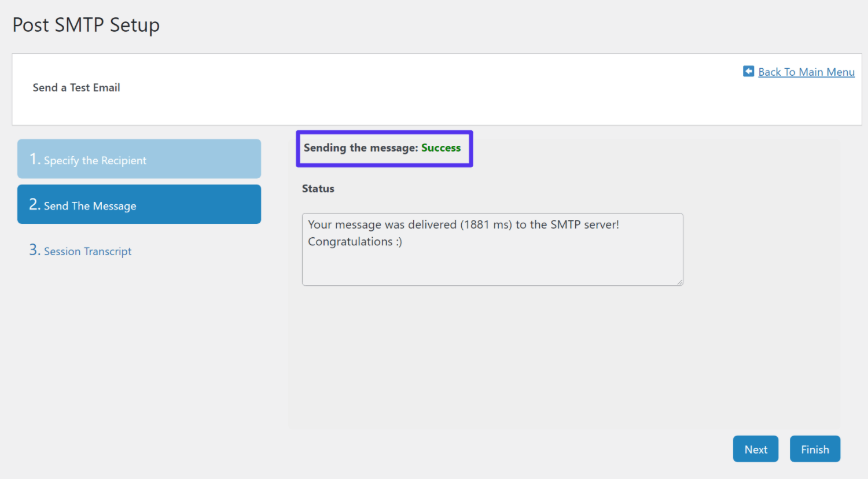Click the highlighted Sending the message Success text
The height and width of the screenshot is (479, 868).
[x=384, y=148]
